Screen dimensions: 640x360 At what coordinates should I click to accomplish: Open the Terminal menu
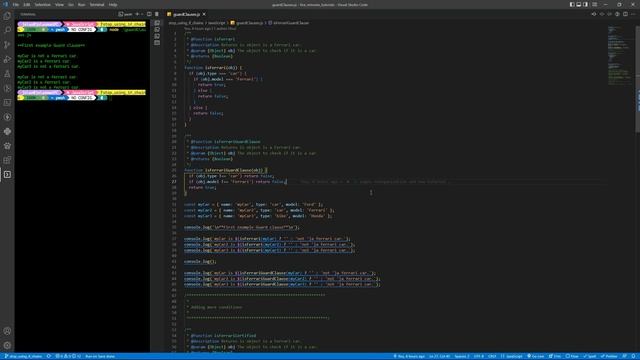click(97, 4)
